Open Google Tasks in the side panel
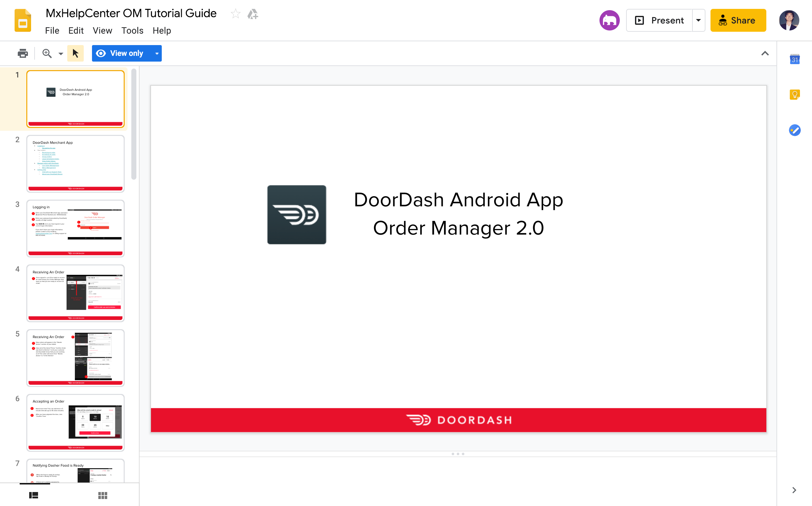This screenshot has width=812, height=506. pos(795,130)
